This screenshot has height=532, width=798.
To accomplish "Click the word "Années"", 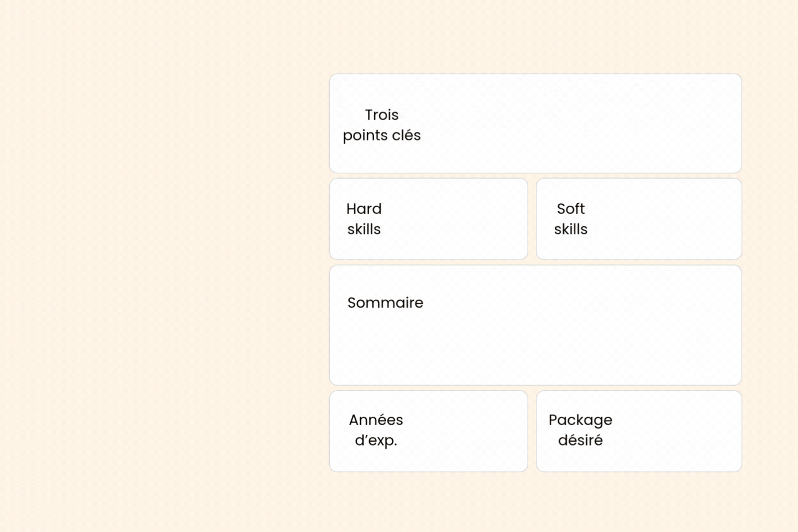I will (x=376, y=420).
